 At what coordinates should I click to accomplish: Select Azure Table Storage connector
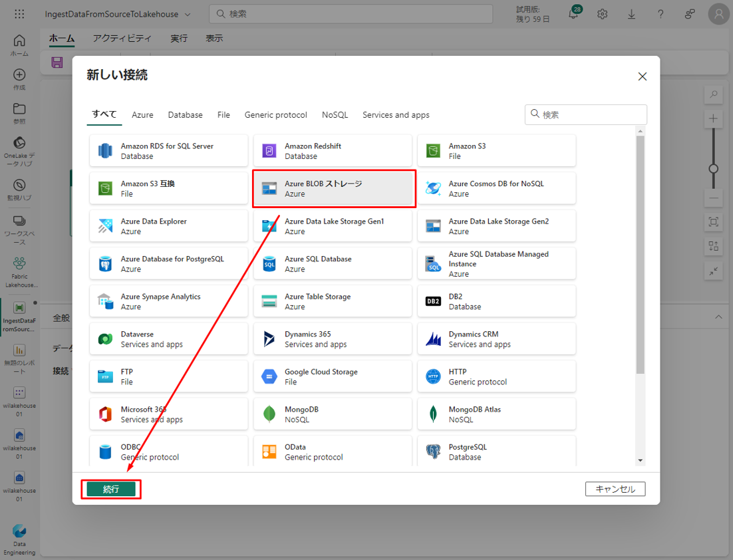click(333, 301)
